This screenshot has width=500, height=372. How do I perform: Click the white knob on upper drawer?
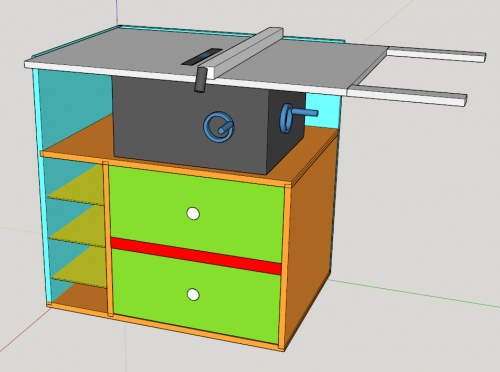click(x=193, y=213)
